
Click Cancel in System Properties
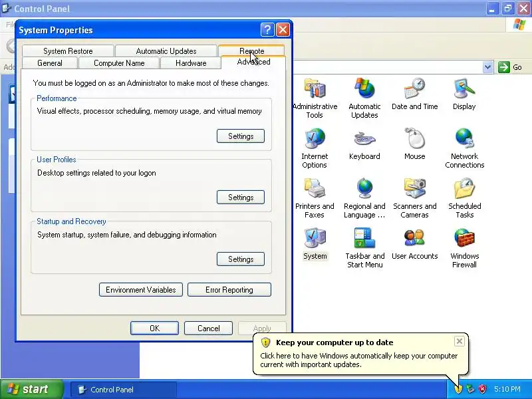(x=208, y=328)
